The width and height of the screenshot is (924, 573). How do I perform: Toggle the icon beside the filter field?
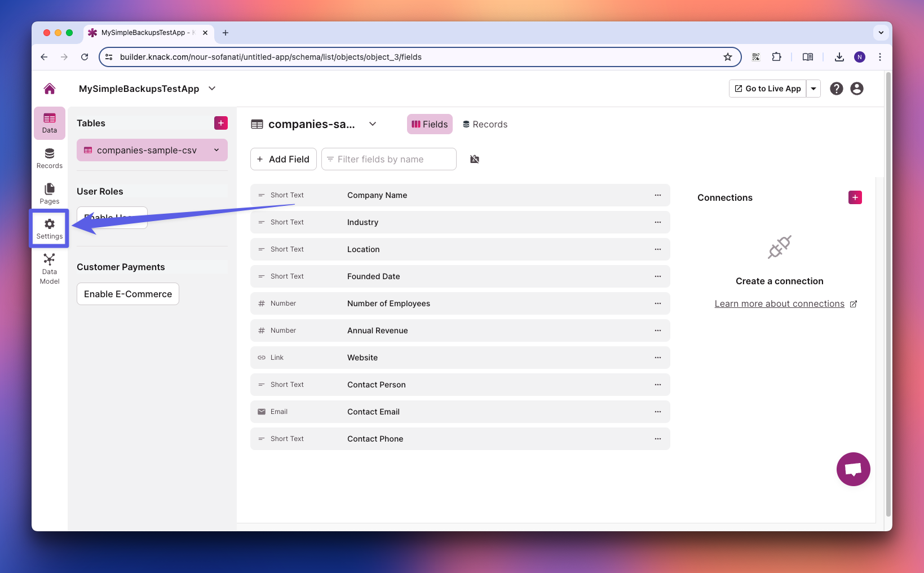(475, 159)
